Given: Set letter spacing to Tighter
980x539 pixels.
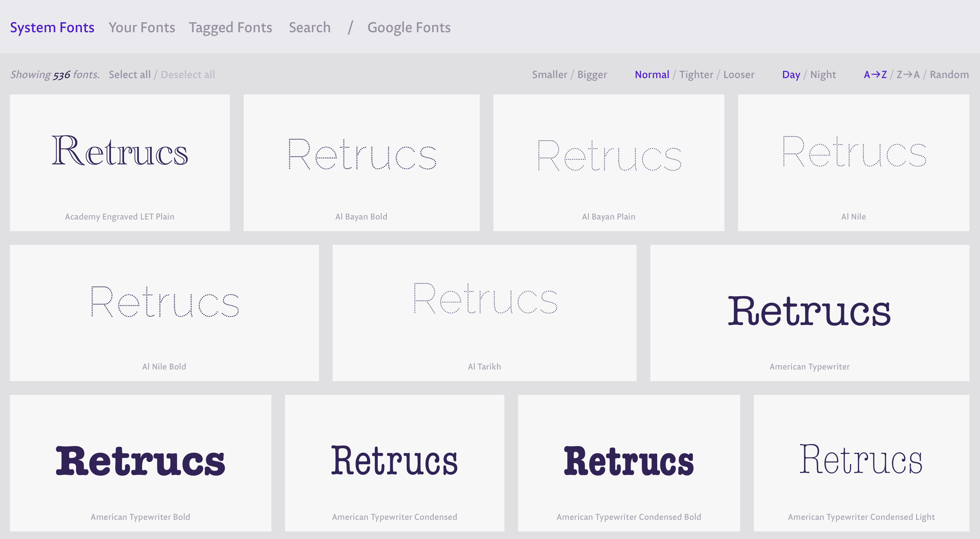Looking at the screenshot, I should 696,75.
